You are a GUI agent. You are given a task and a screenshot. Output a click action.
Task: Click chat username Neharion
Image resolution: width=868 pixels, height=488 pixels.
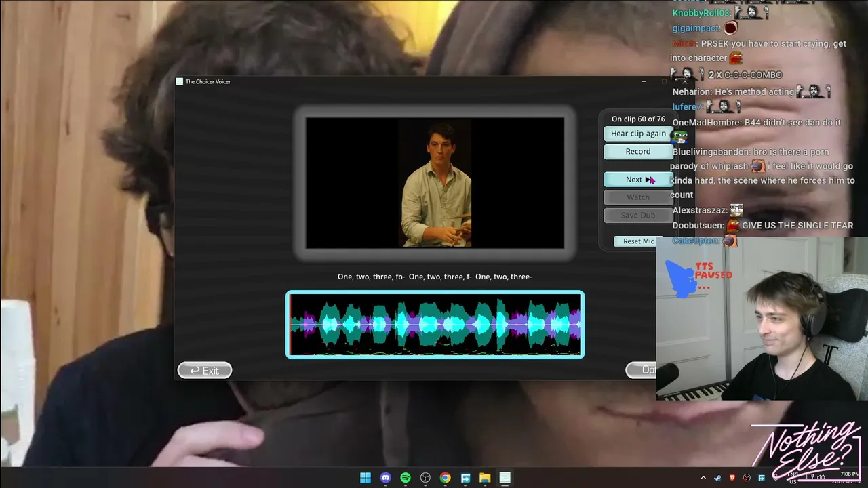(692, 91)
